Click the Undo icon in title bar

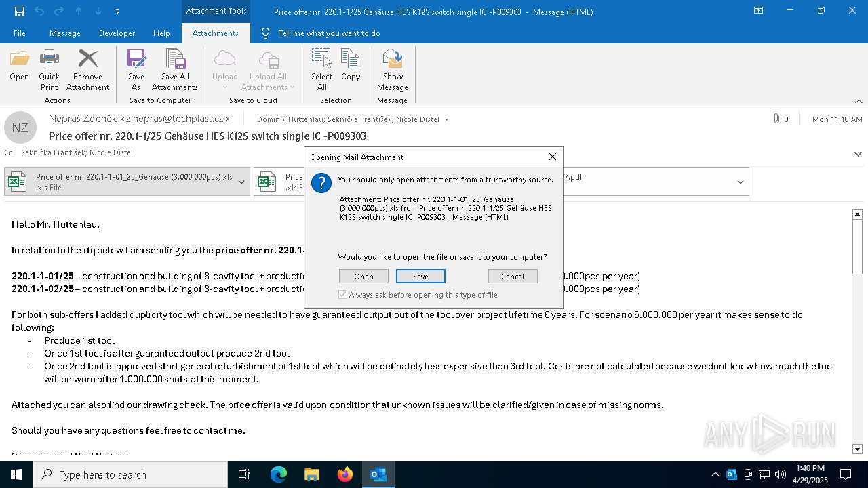click(39, 12)
